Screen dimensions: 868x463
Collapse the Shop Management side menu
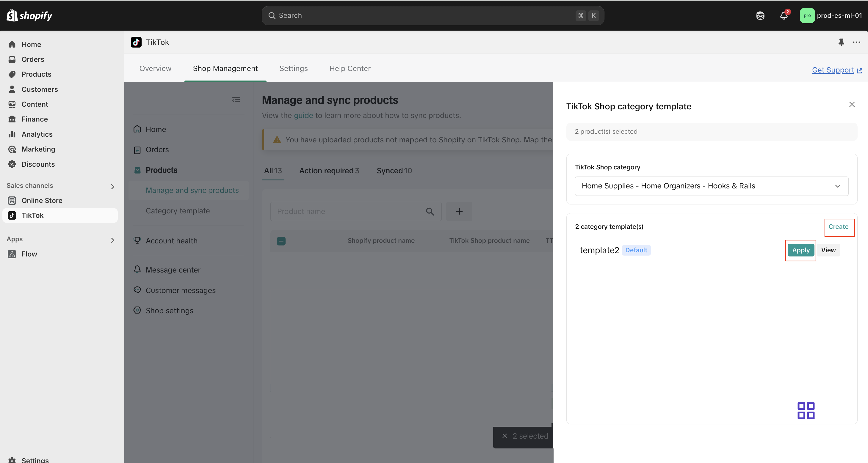point(236,100)
